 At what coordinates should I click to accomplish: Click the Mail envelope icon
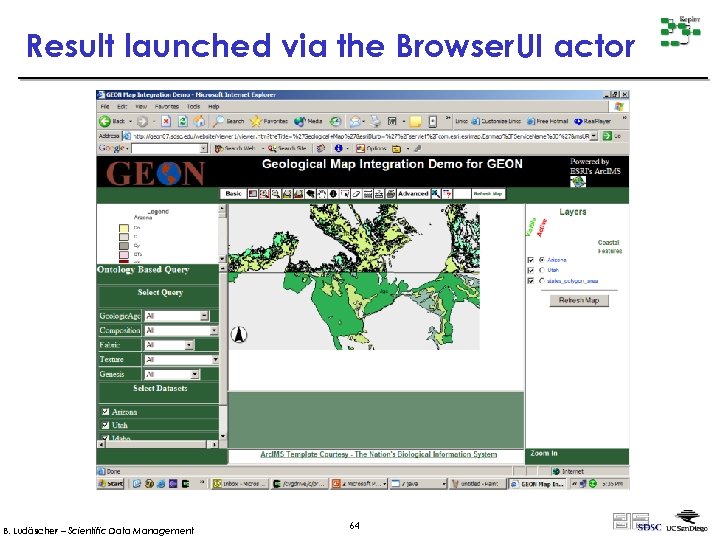point(355,121)
